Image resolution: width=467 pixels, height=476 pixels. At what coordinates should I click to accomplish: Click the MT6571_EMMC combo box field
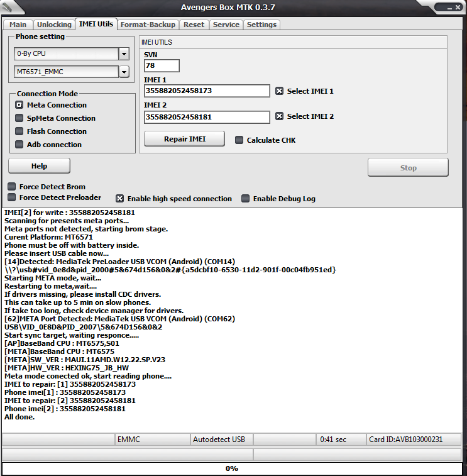coord(66,72)
